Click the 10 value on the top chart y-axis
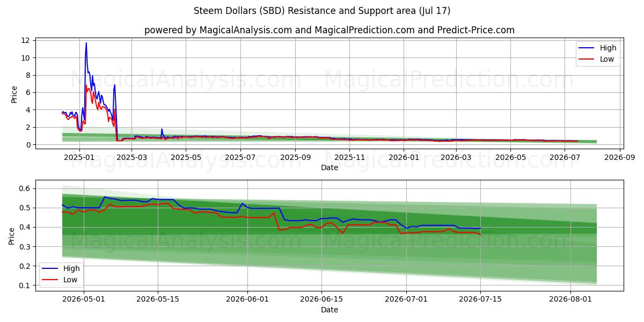The width and height of the screenshot is (644, 322). click(26, 58)
